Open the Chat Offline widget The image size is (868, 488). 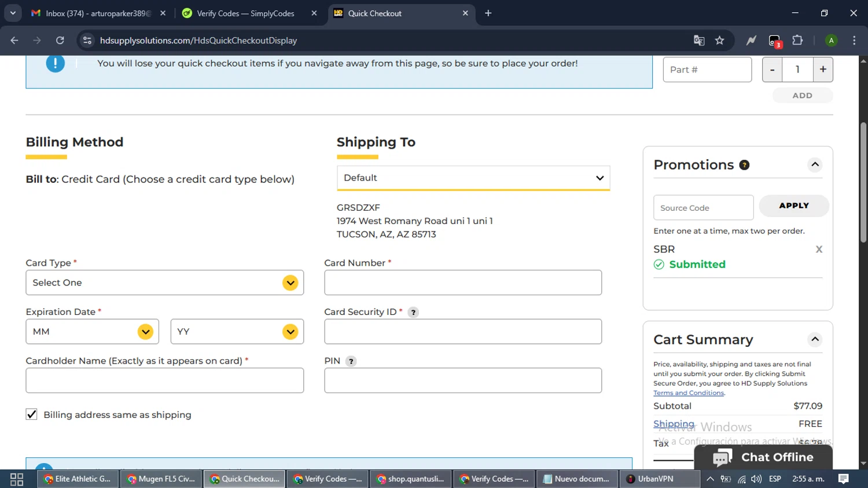click(763, 457)
